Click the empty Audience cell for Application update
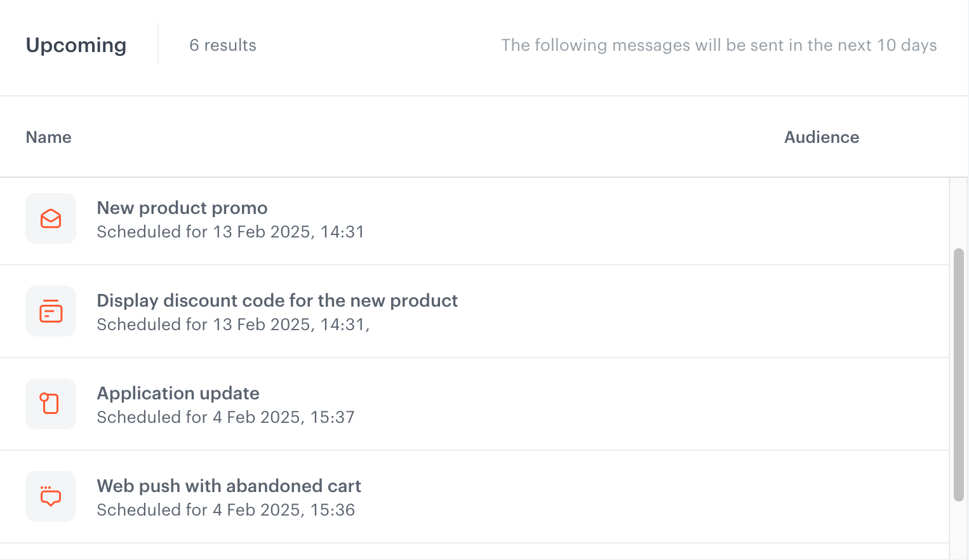Viewport: 969px width, 560px height. pos(821,404)
